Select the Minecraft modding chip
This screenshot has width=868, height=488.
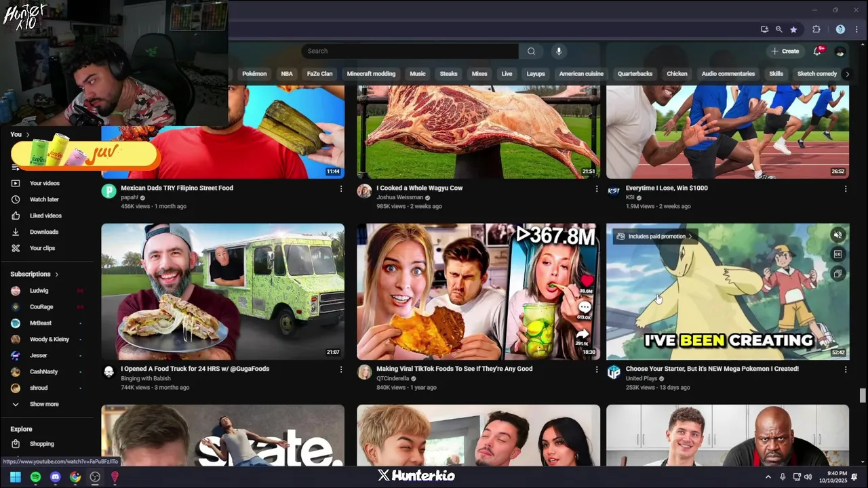click(371, 74)
